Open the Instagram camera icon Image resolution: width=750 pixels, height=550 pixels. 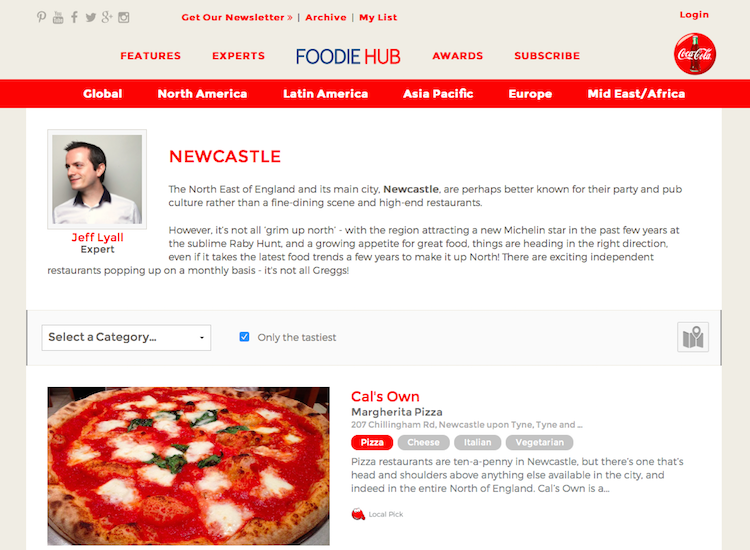pos(123,18)
